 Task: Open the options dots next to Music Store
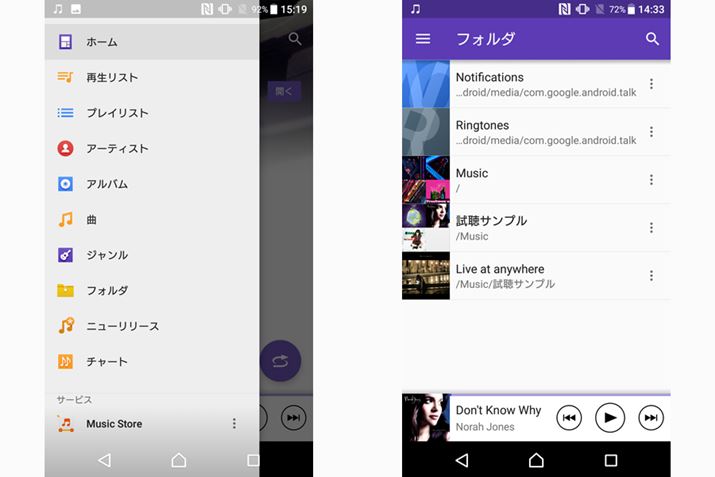(234, 424)
